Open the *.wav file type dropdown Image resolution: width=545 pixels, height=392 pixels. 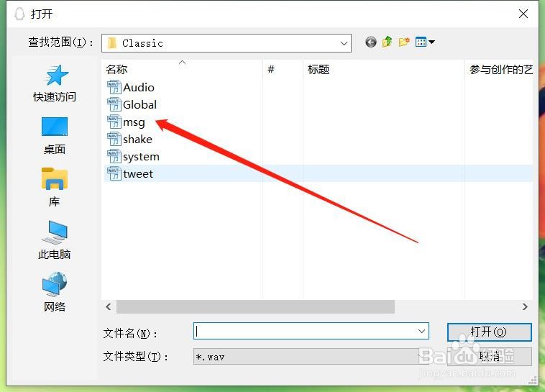point(310,357)
